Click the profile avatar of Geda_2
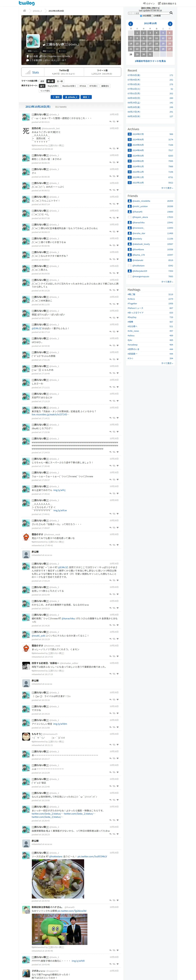 tap(33, 41)
